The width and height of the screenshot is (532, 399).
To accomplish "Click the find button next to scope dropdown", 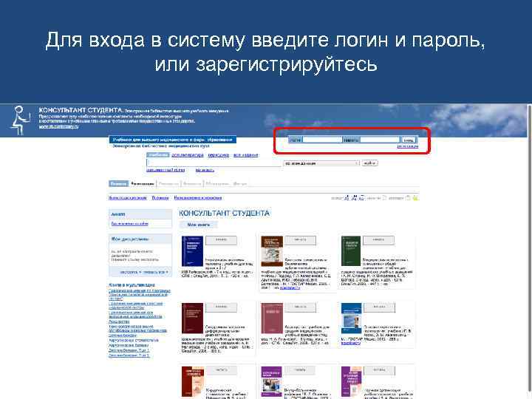I will pyautogui.click(x=369, y=163).
